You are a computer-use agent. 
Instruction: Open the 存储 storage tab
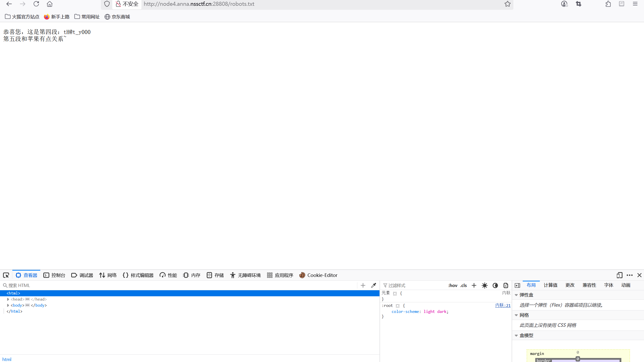[215, 275]
